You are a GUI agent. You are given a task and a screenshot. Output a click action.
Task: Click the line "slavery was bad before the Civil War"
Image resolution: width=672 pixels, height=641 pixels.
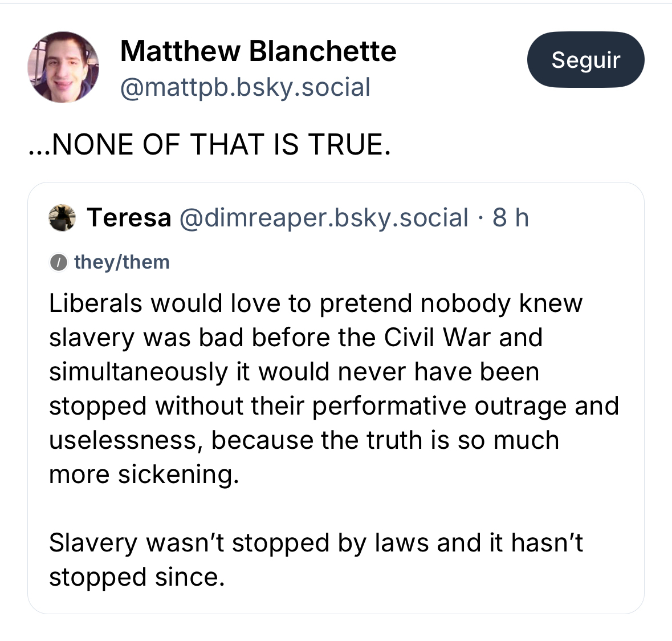295,338
